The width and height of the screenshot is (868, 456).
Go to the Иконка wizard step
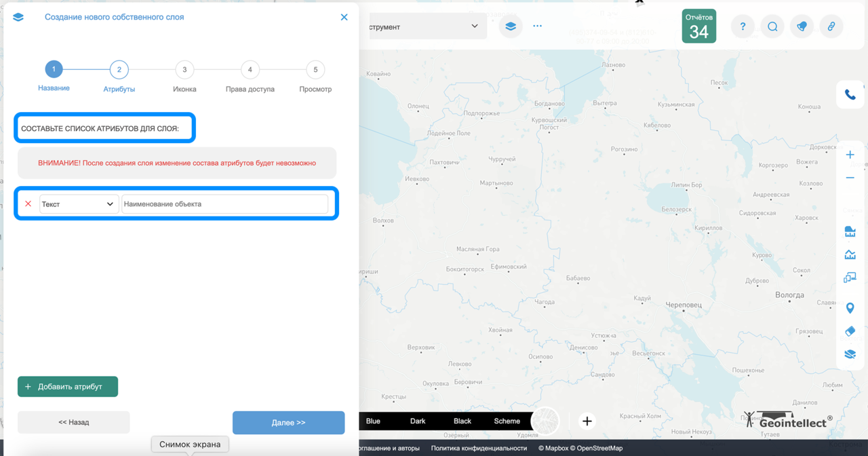tap(184, 69)
